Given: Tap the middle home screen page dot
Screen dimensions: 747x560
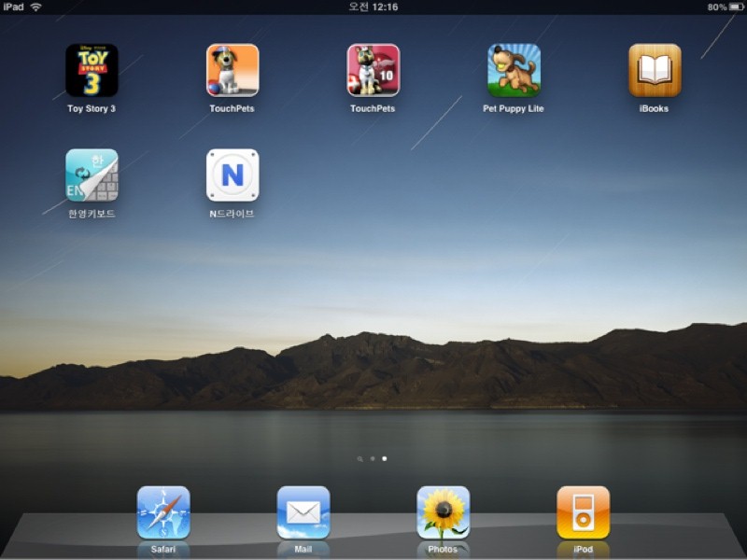Looking at the screenshot, I should [x=373, y=459].
